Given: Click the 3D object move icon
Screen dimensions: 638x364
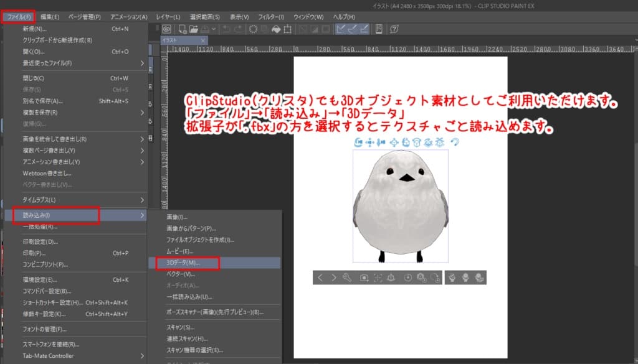Looking at the screenshot, I should click(x=394, y=142).
